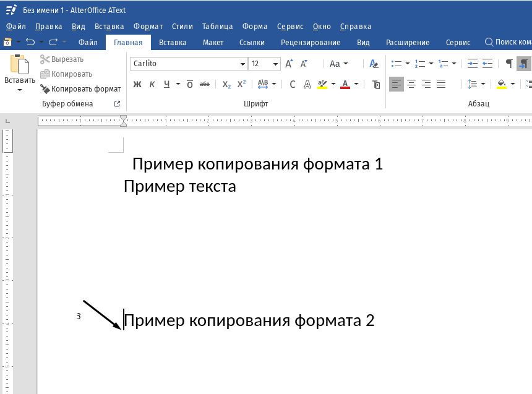The height and width of the screenshot is (394, 532).
Task: Decrease font size with shrink A icon
Action: 304,64
